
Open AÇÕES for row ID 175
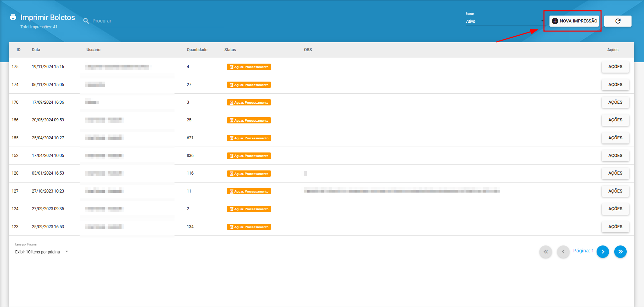point(615,67)
